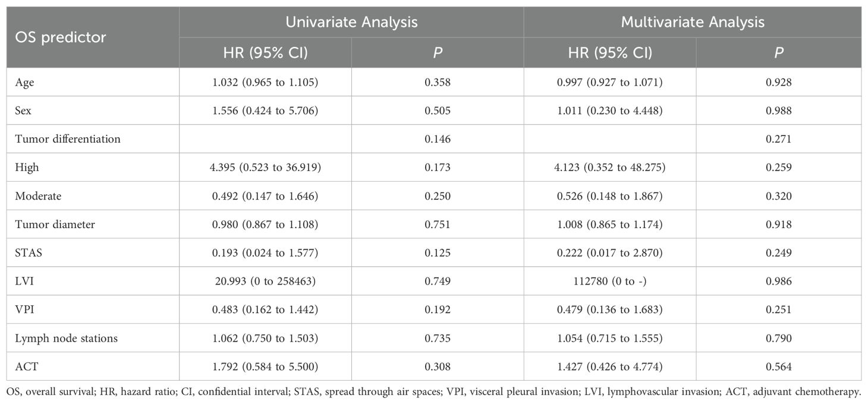
Task: Select the Univariate Analysis header cell
Action: point(351,23)
